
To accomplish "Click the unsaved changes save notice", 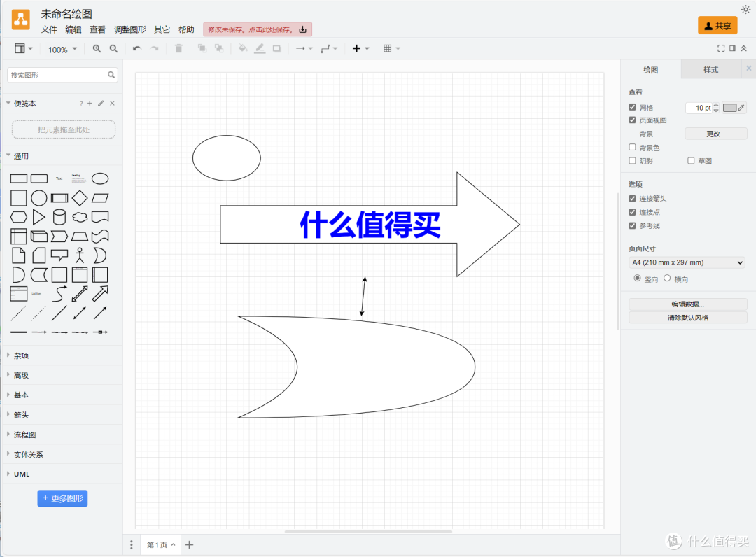I will [x=258, y=29].
